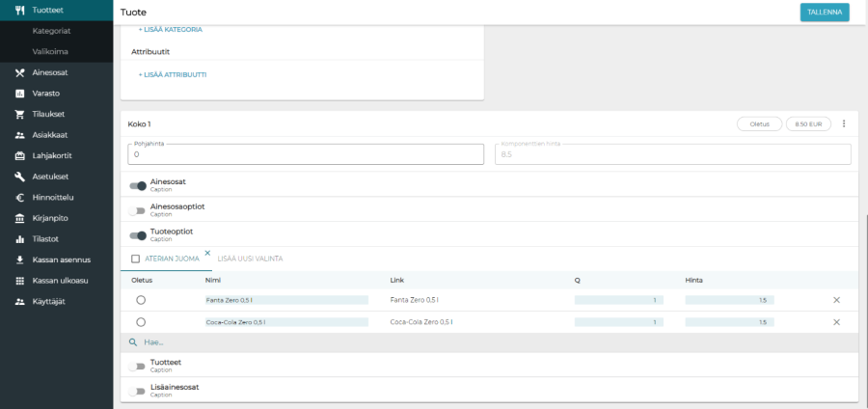Click the Asetukset wrench icon
868x409 pixels.
point(19,177)
